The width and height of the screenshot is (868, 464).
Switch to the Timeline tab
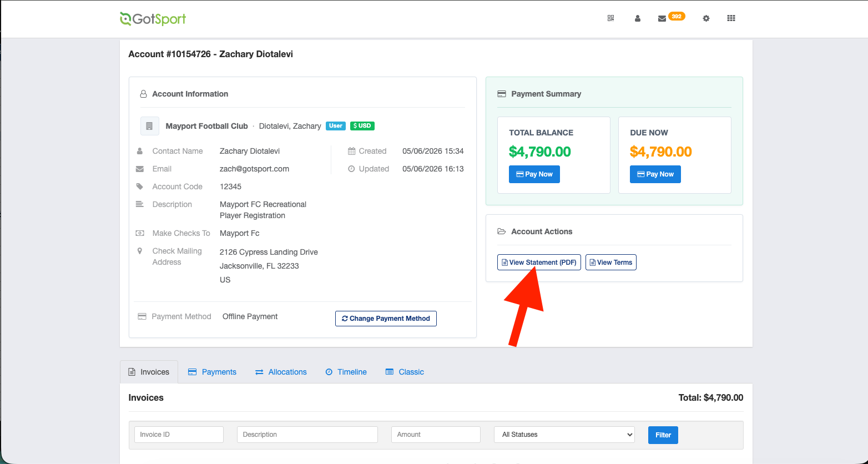click(346, 372)
